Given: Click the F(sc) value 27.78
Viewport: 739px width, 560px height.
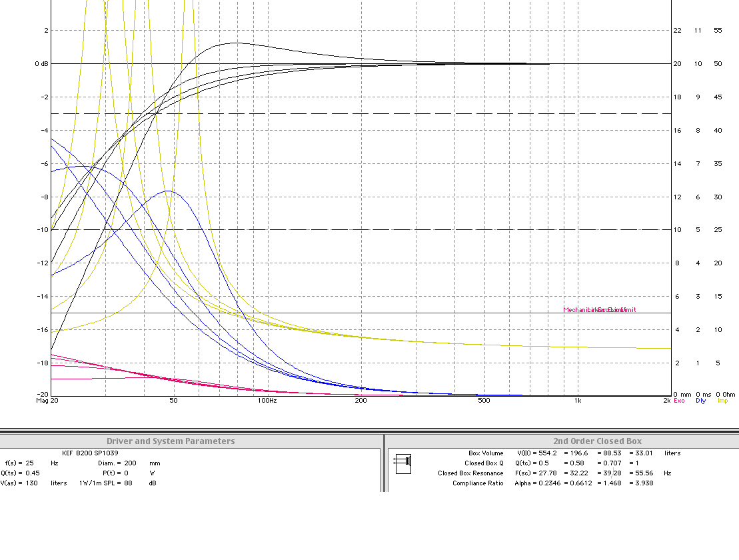Looking at the screenshot, I should (548, 473).
